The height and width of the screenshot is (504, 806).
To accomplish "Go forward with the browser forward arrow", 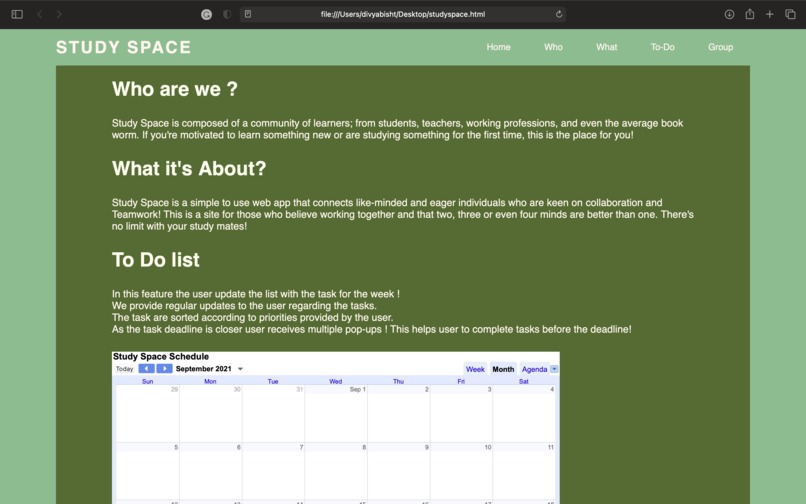I will pyautogui.click(x=59, y=14).
